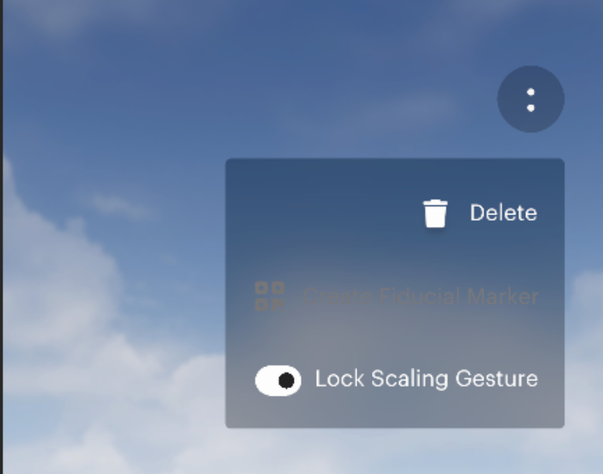Toggle the Lock Scaling Gesture switch
The width and height of the screenshot is (603, 474).
(x=278, y=380)
